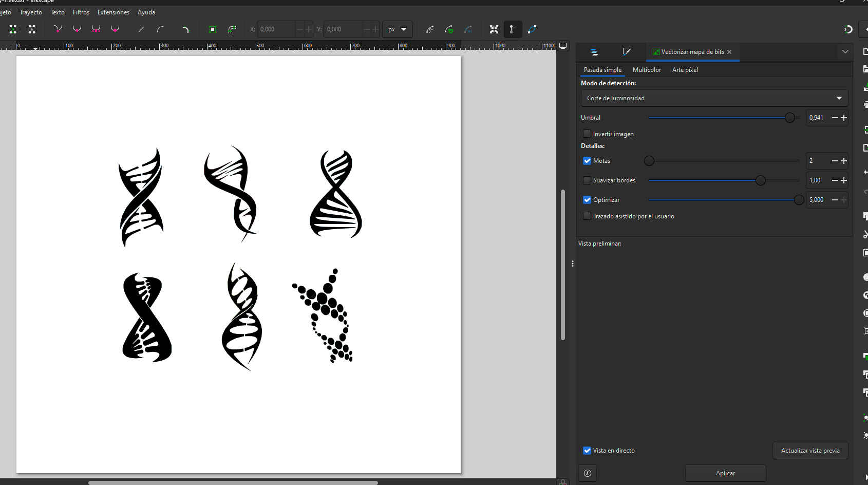
Task: Click the Aplicar button
Action: click(725, 473)
